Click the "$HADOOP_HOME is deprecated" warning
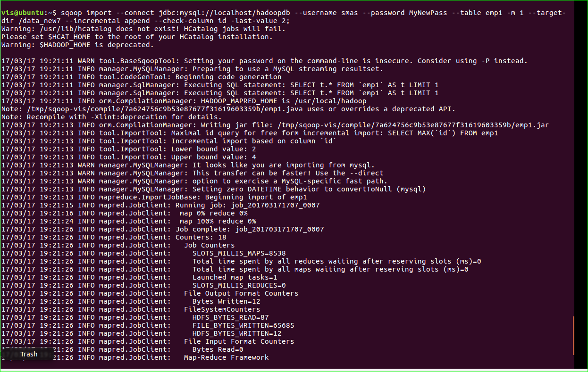The image size is (588, 372). (77, 45)
